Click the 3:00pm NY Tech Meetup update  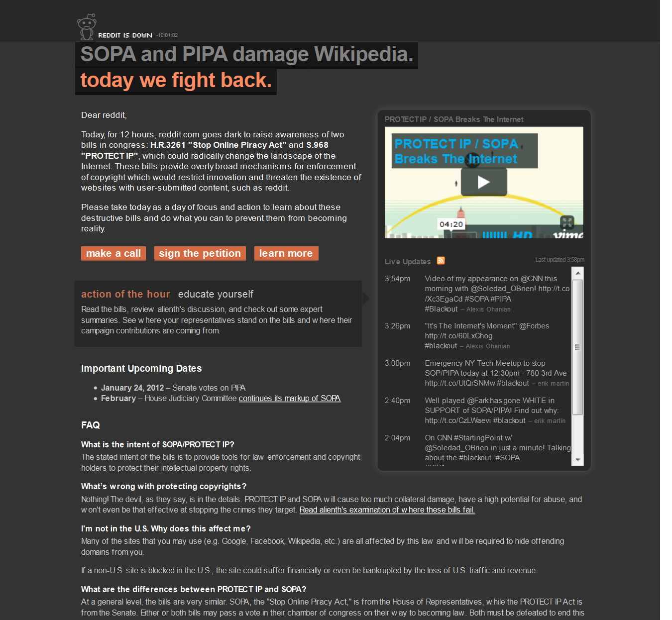477,373
